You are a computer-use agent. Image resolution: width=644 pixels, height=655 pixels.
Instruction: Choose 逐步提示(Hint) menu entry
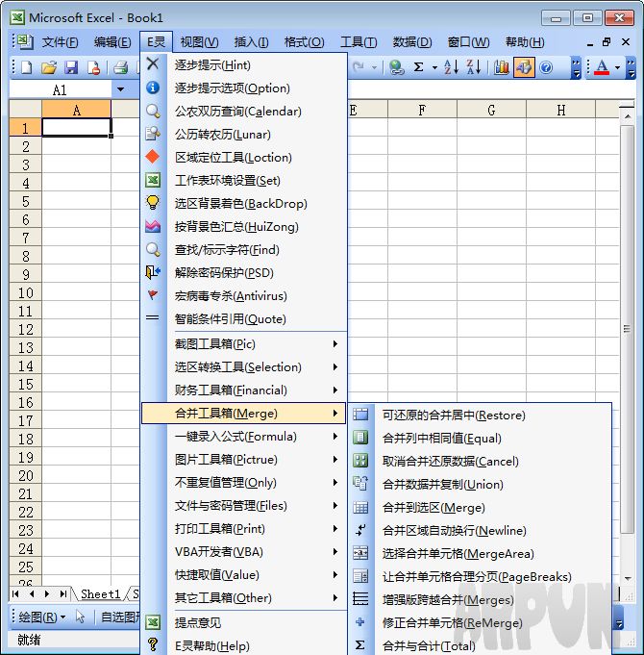[244, 64]
